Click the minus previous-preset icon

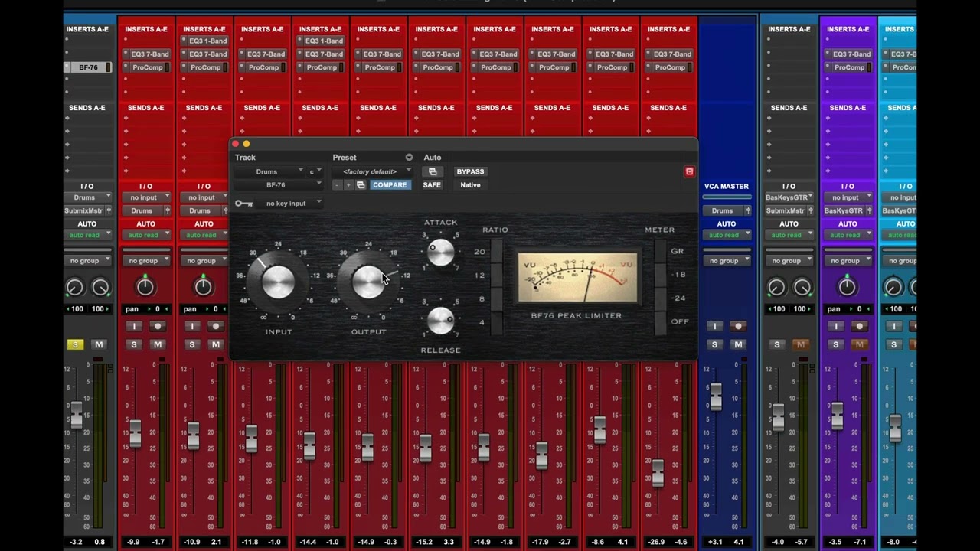tap(337, 185)
